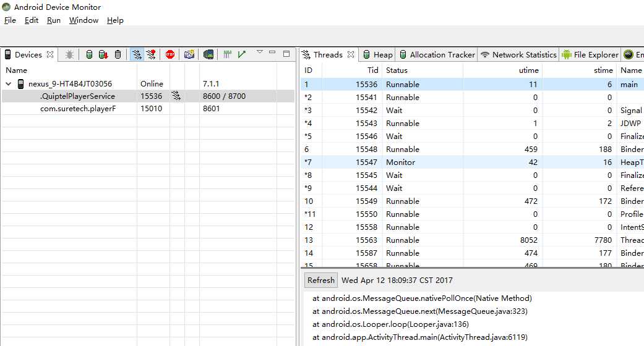This screenshot has width=644, height=346.
Task: Open the File menu
Action: 10,20
